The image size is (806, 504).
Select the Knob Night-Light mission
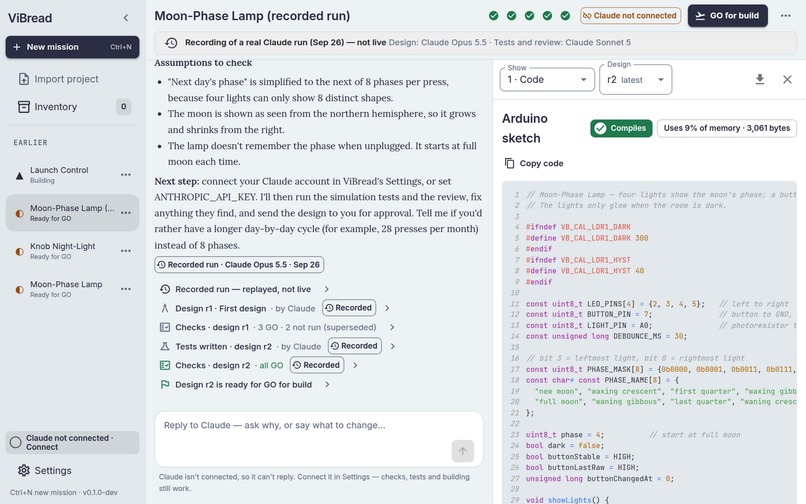point(72,250)
